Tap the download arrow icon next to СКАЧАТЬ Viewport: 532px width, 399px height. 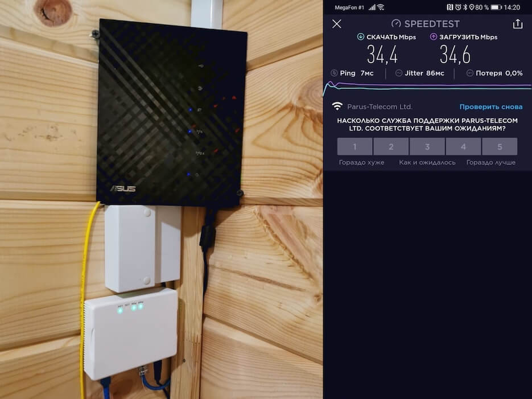pos(361,36)
